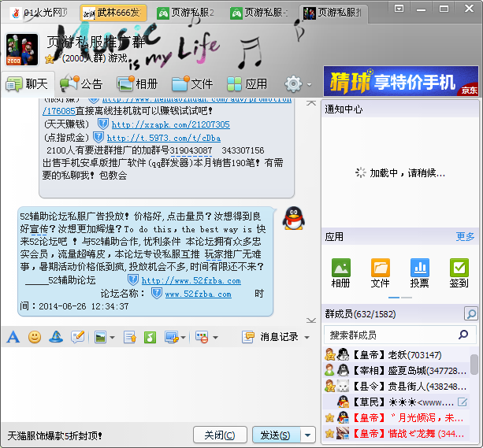Select member 【皇帝】老妖(703147)
The image size is (483, 448).
[x=396, y=355]
